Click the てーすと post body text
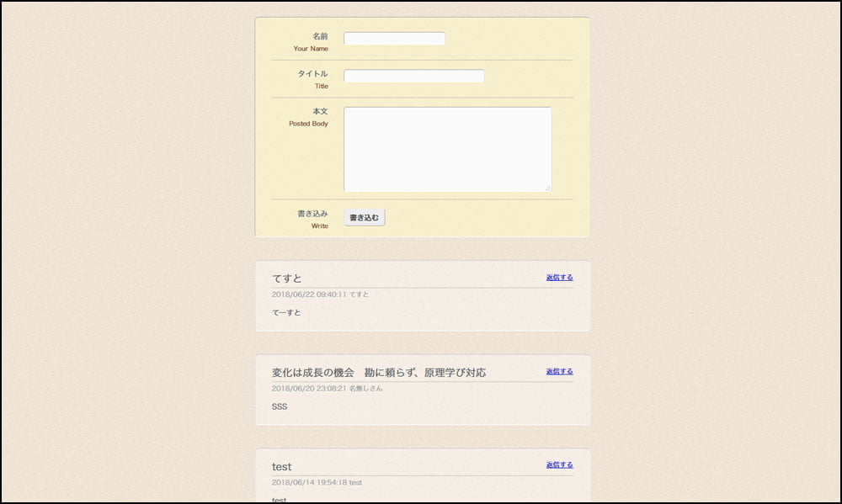842x504 pixels. point(286,312)
